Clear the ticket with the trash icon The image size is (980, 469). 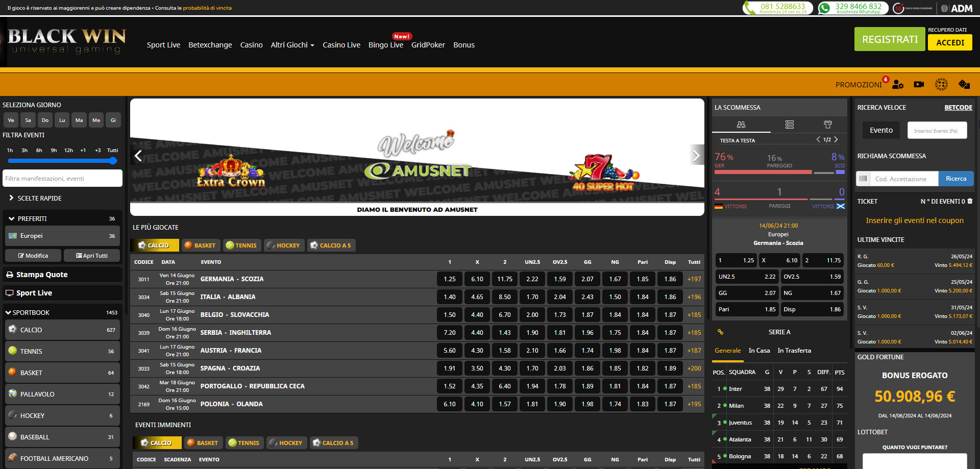tap(970, 201)
